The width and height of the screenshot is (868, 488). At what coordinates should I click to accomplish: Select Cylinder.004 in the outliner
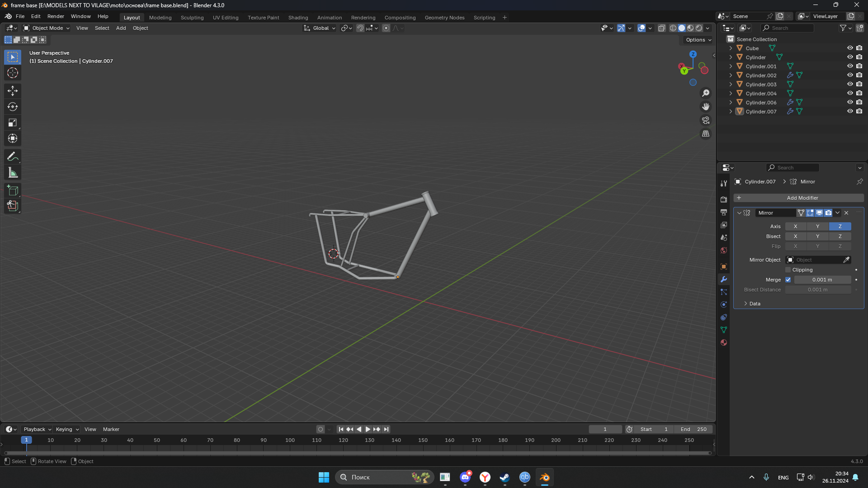(761, 94)
